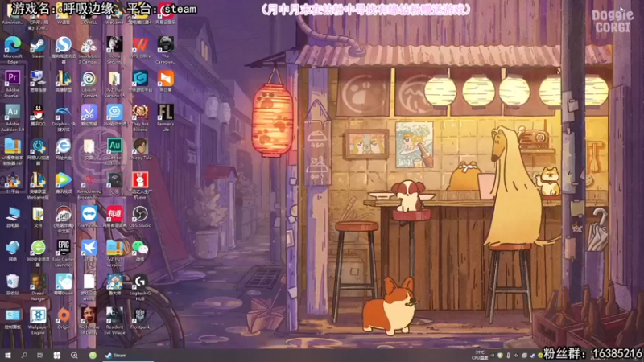Open the They Are Billions game icon

[x=140, y=117]
